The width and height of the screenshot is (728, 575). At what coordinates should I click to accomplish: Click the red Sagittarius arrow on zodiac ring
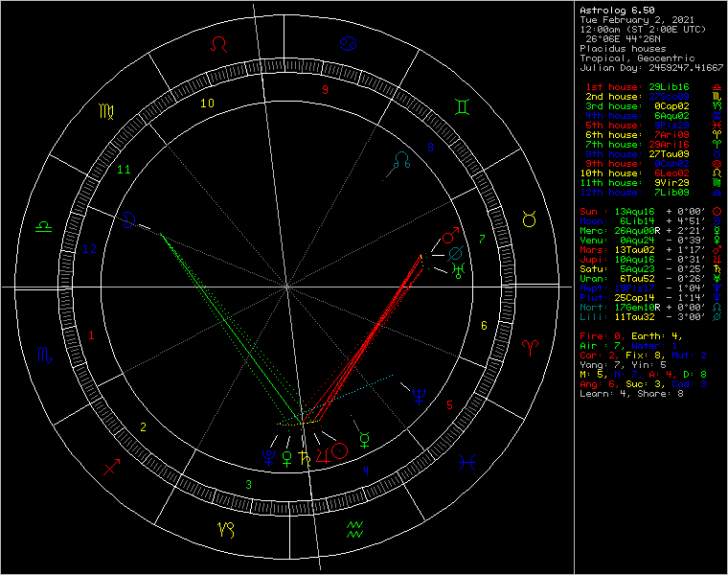pyautogui.click(x=112, y=467)
